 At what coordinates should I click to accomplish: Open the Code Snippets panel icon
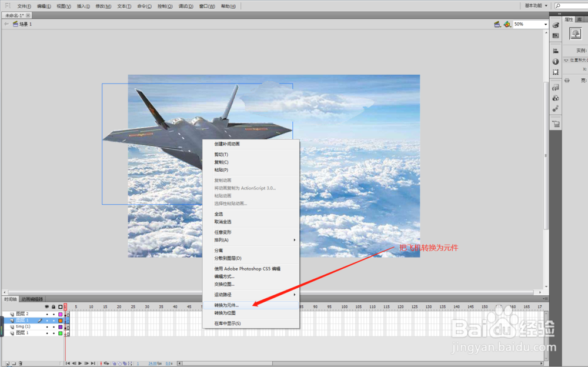pyautogui.click(x=556, y=88)
